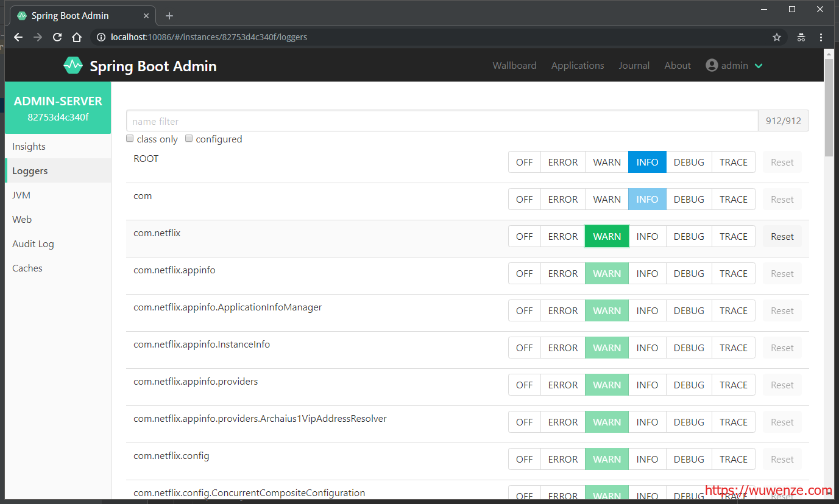The width and height of the screenshot is (839, 504).
Task: Open Caches in the sidebar
Action: tap(58, 268)
